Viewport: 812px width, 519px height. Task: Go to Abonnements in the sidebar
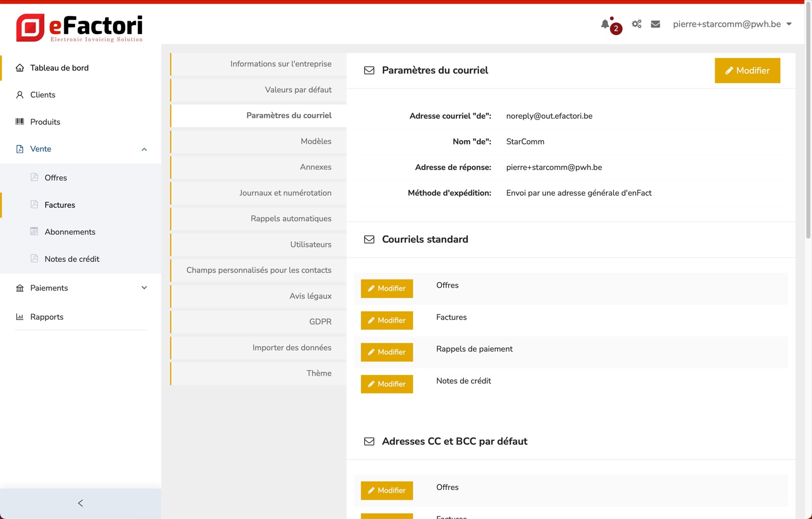pyautogui.click(x=70, y=232)
